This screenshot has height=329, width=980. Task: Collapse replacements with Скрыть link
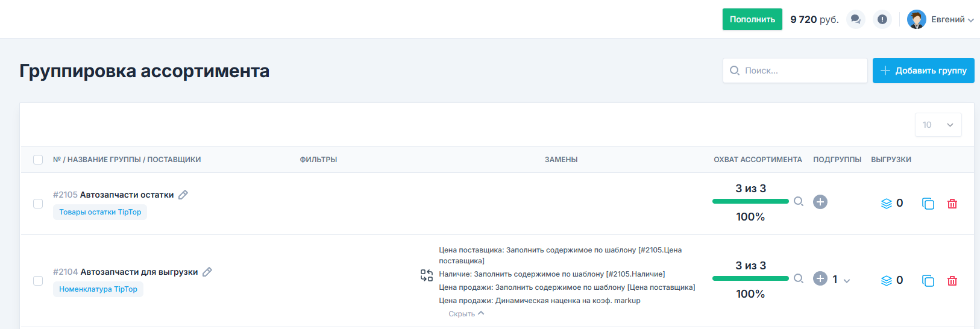point(466,314)
